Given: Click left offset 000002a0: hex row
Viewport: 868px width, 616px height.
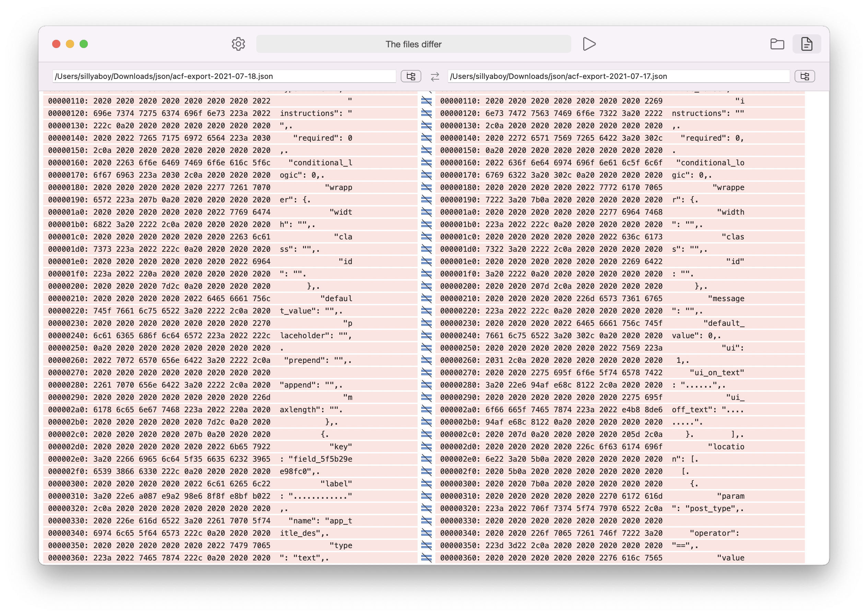Looking at the screenshot, I should click(230, 410).
